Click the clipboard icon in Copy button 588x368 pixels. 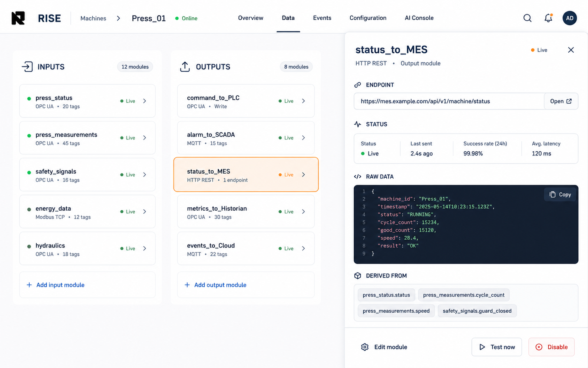click(x=552, y=194)
